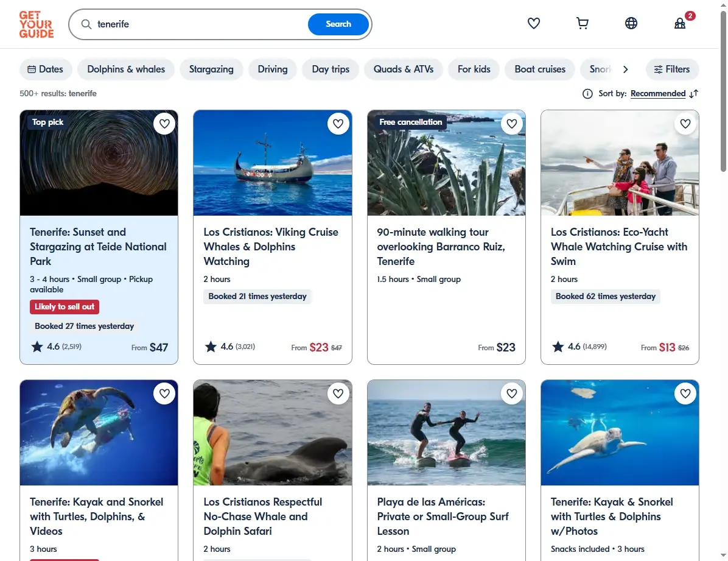Favorite the No-Chase Whale and Dolphin Safari
This screenshot has height=561, width=728.
coord(338,393)
